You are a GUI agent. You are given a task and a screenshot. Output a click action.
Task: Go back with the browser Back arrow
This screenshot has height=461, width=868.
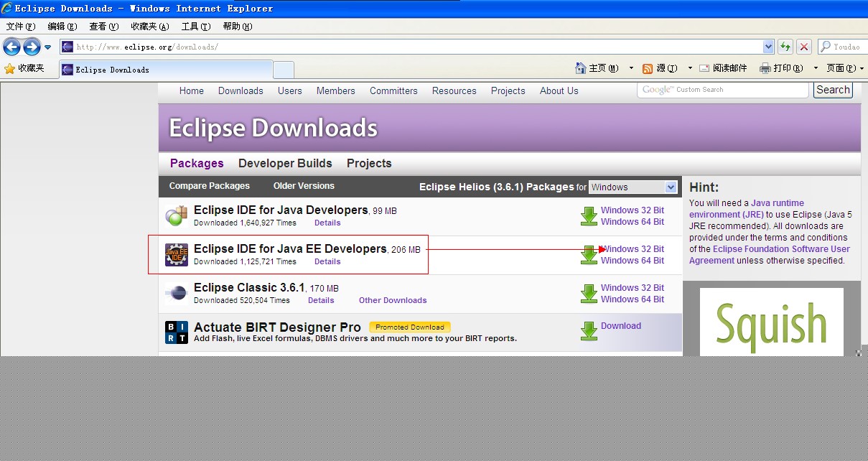pyautogui.click(x=11, y=47)
